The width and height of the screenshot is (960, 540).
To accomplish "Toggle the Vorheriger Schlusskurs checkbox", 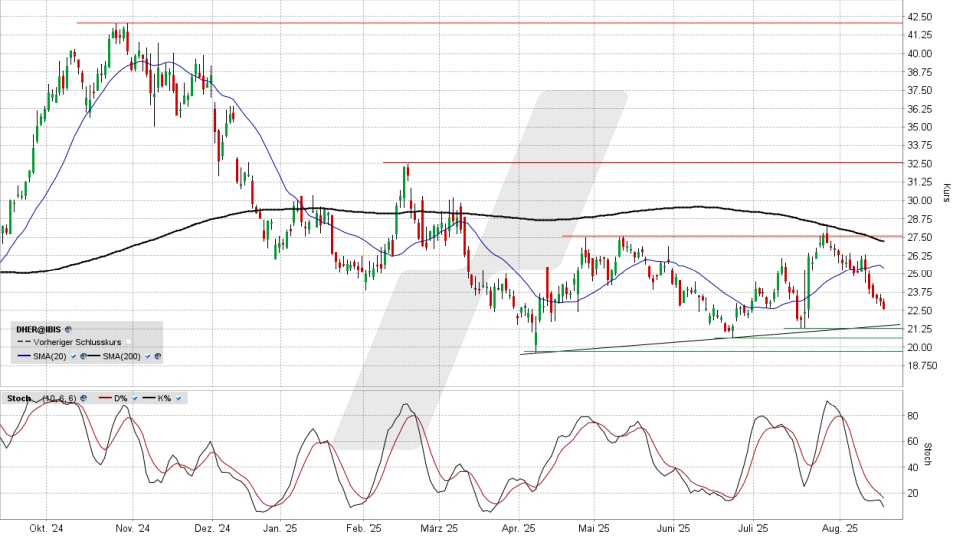I will point(129,343).
